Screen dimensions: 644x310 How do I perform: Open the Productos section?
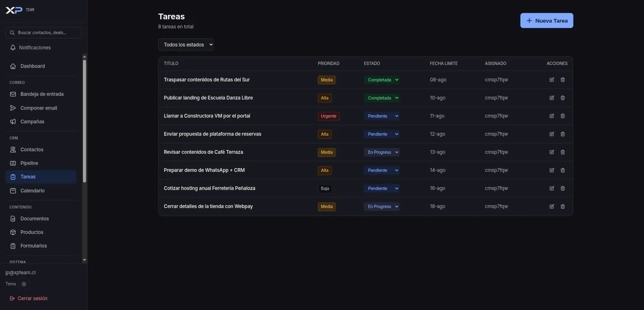tap(41, 232)
